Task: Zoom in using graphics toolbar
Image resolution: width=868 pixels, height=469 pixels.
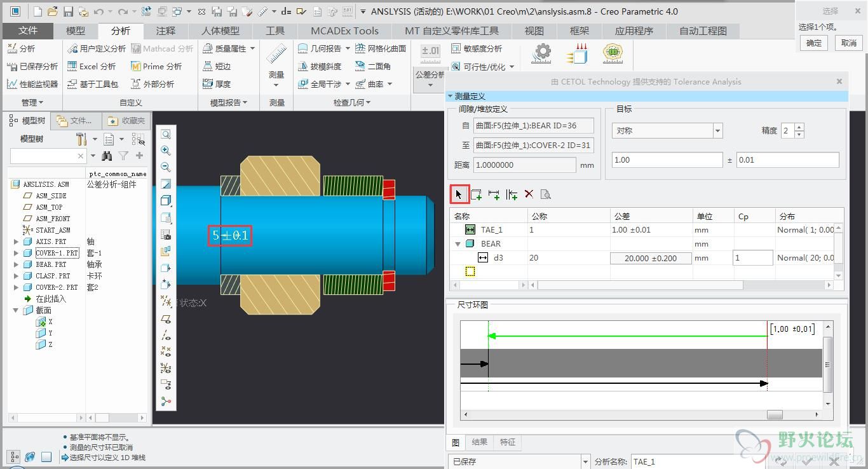Action: 166,151
